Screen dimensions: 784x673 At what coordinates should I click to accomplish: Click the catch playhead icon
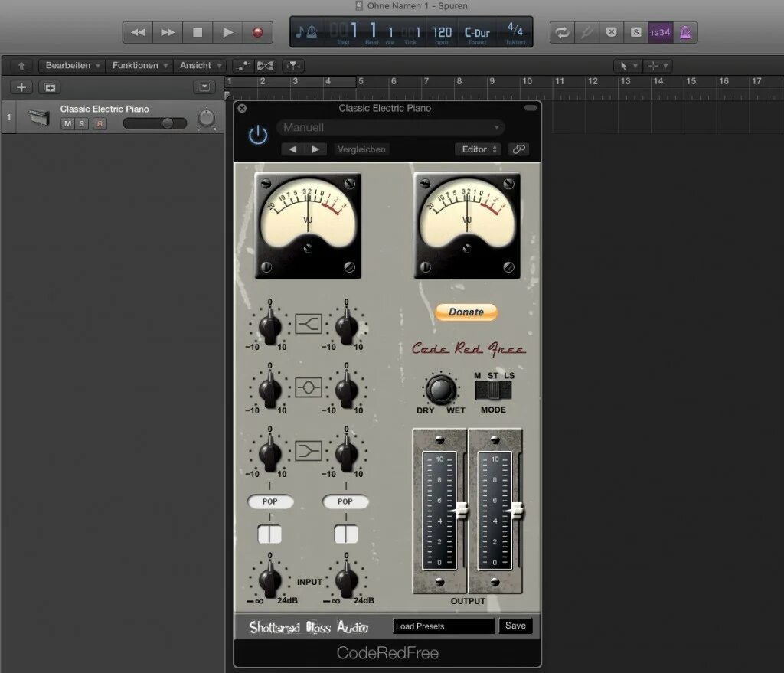pos(293,66)
